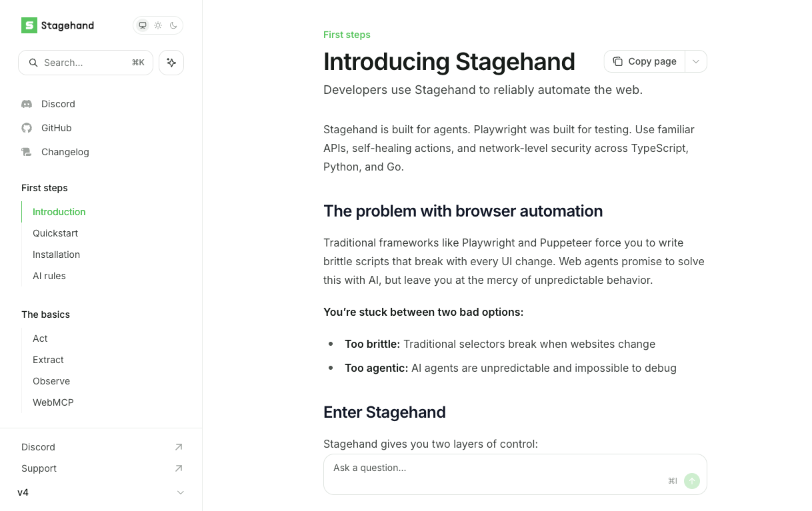Click the 'Too brittle:' bullet text
Image resolution: width=812 pixels, height=511 pixels.
[x=372, y=344]
